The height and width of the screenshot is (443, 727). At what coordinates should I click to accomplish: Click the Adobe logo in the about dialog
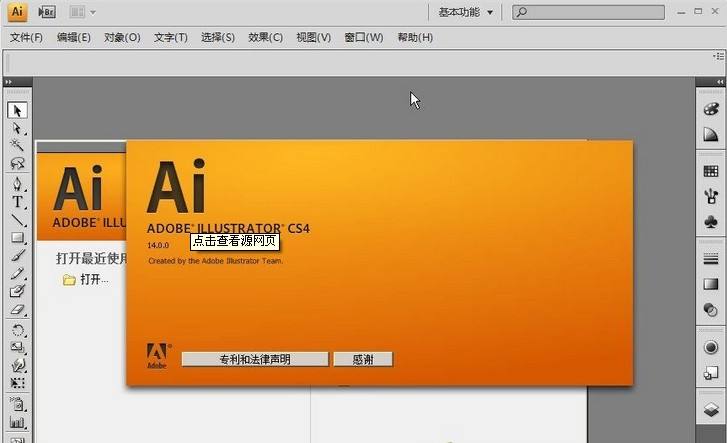point(159,356)
